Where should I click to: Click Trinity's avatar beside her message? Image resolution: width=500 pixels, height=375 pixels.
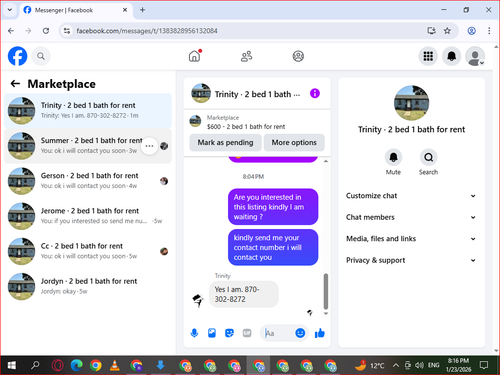[x=198, y=300]
